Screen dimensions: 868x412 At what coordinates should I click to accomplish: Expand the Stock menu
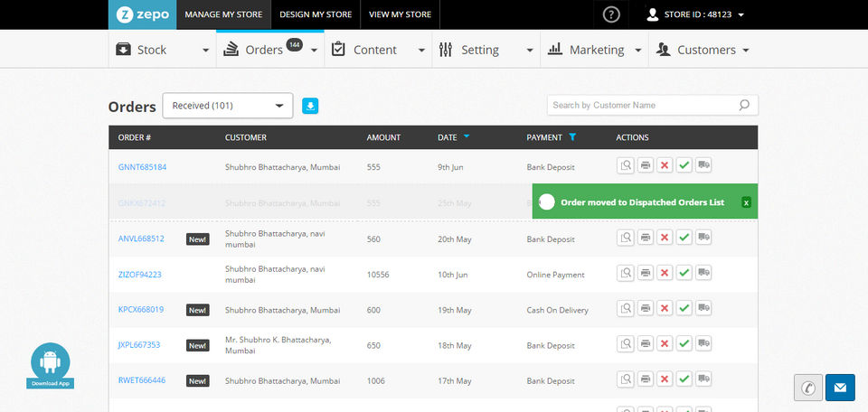162,50
